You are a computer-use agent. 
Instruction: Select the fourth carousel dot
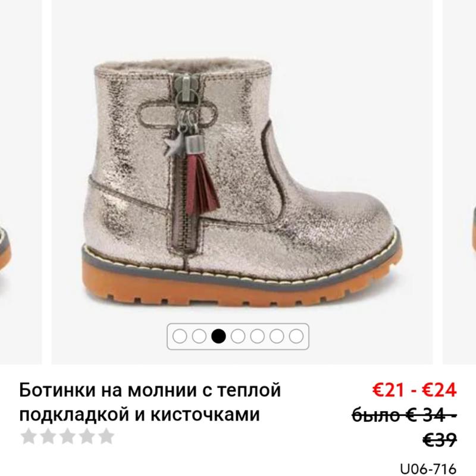238,336
